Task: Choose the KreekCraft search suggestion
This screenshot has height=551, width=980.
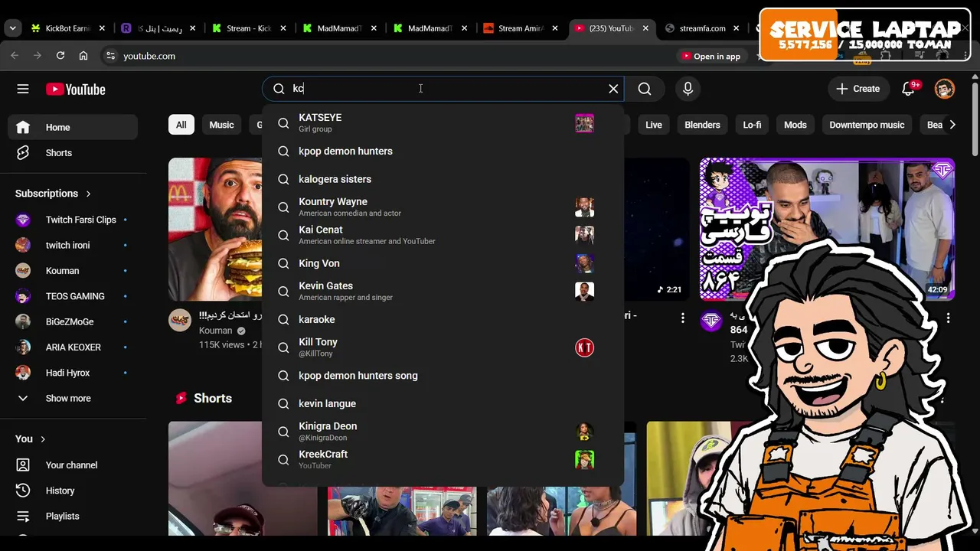Action: 443,459
